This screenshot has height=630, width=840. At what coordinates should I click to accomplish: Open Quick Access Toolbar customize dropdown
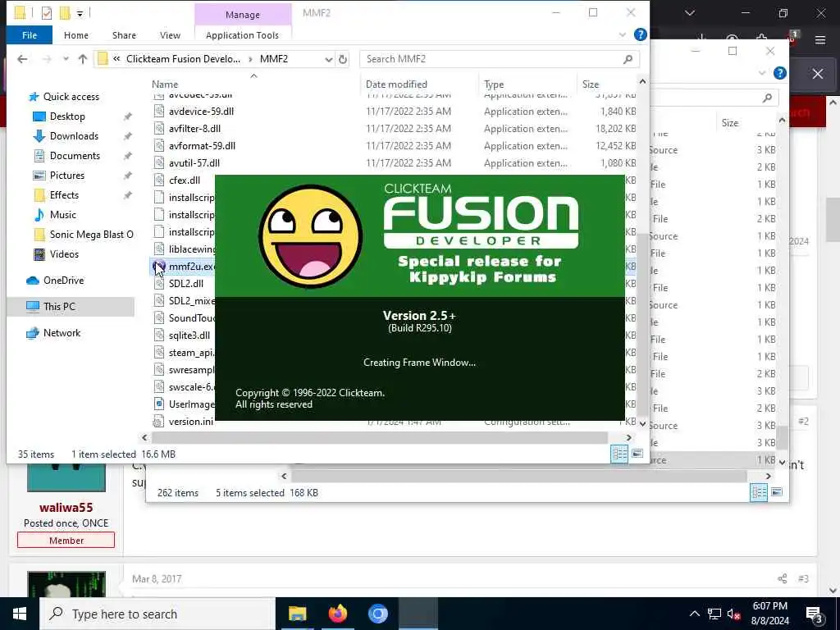[x=80, y=13]
